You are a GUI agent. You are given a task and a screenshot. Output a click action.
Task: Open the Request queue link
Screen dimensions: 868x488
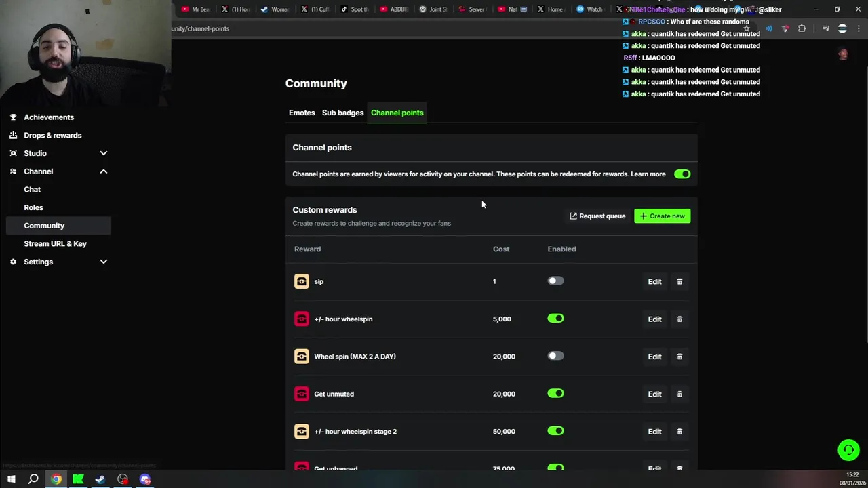[597, 216]
